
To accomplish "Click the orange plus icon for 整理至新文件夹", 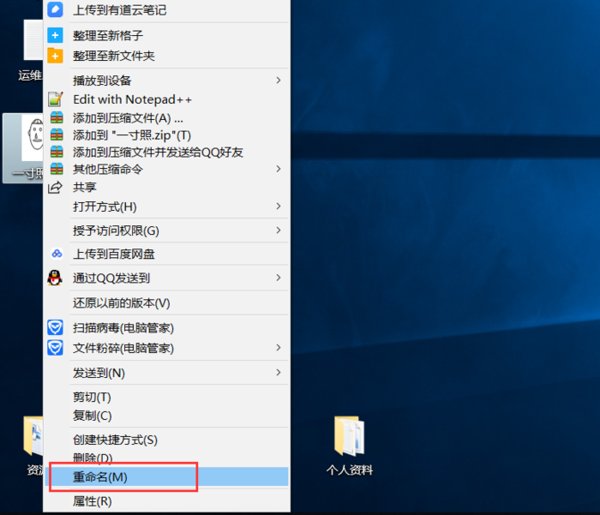I will coord(55,56).
